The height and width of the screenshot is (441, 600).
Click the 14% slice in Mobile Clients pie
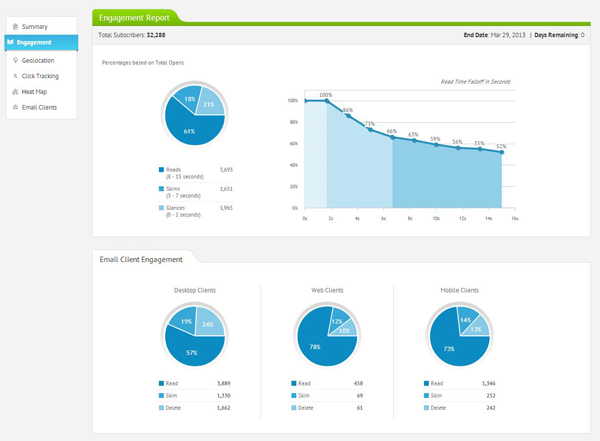click(465, 320)
